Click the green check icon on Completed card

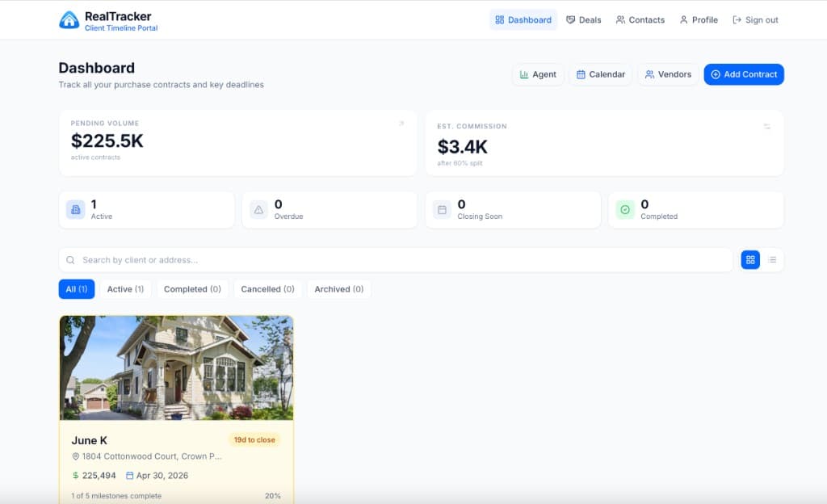tap(624, 209)
